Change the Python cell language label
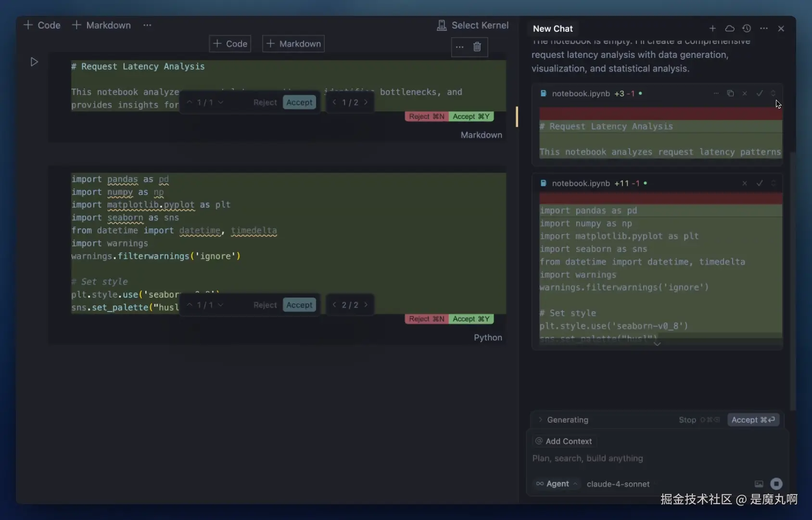The height and width of the screenshot is (520, 812). pyautogui.click(x=488, y=338)
